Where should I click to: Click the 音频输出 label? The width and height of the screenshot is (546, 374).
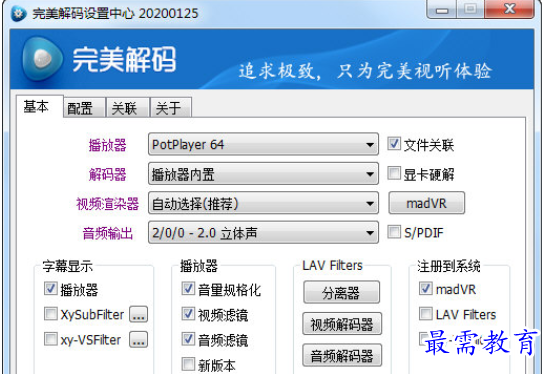tap(108, 233)
